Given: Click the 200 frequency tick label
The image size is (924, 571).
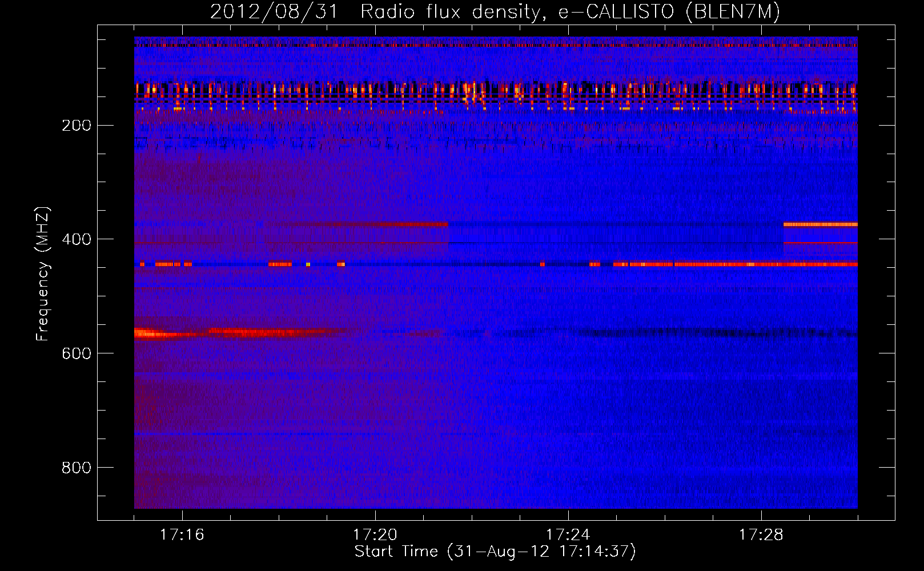Looking at the screenshot, I should coord(76,125).
